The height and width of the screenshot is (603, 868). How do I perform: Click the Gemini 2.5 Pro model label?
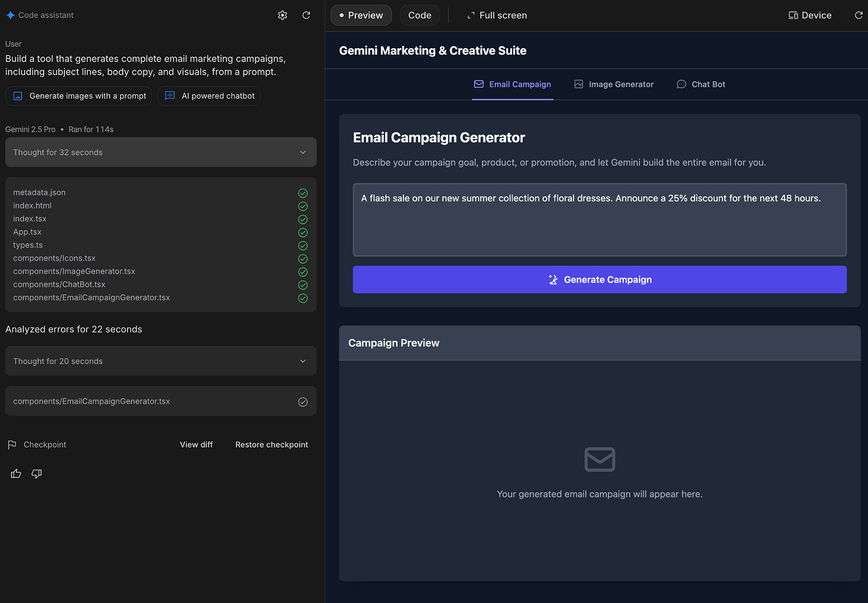pos(30,129)
